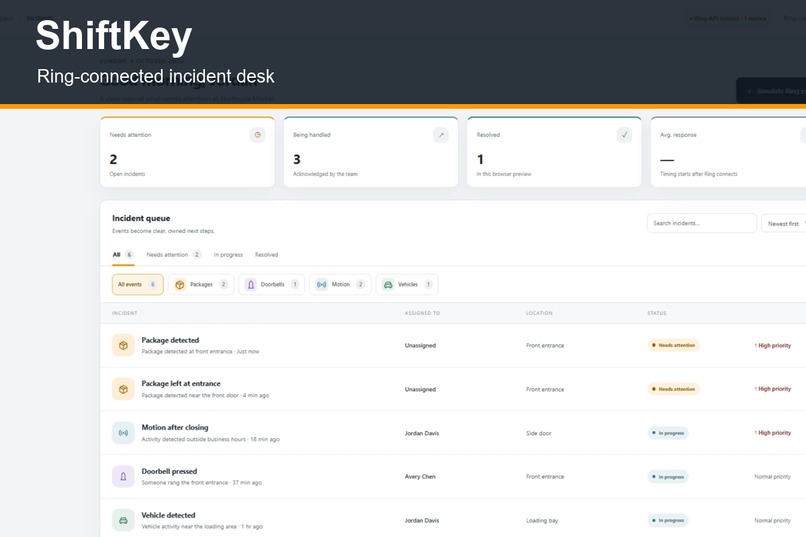This screenshot has width=806, height=537.
Task: Click Avery Chen assignee name
Action: [x=420, y=476]
